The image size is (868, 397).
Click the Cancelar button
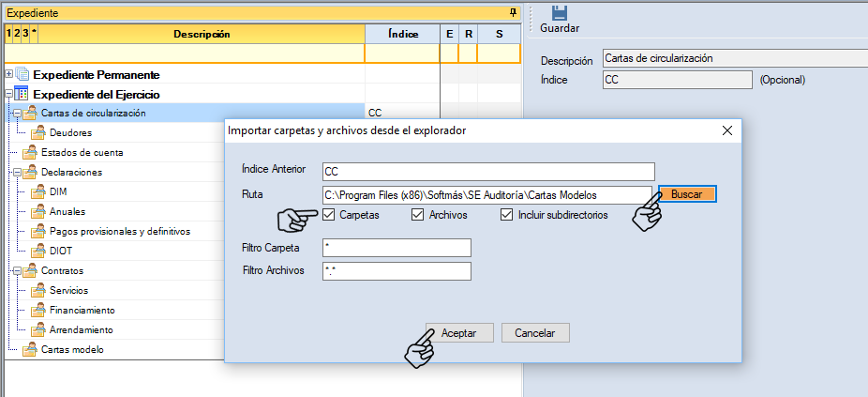coord(535,333)
